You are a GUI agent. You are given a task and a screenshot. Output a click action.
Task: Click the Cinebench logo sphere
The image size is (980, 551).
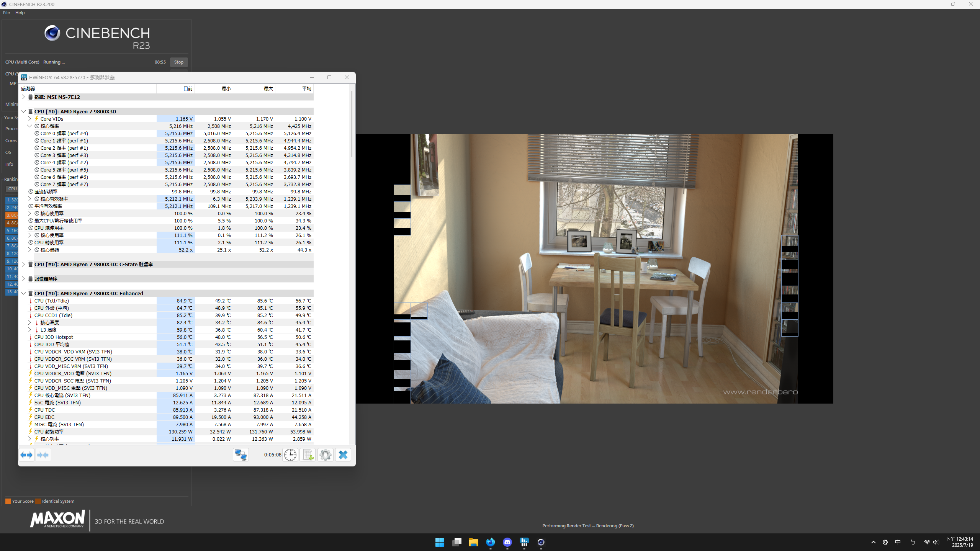52,33
